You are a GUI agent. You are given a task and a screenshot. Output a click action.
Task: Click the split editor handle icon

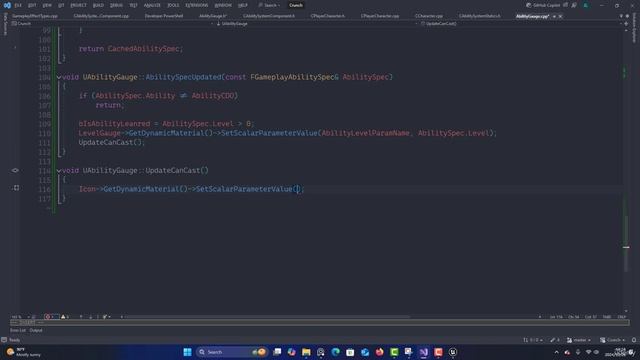point(626,24)
